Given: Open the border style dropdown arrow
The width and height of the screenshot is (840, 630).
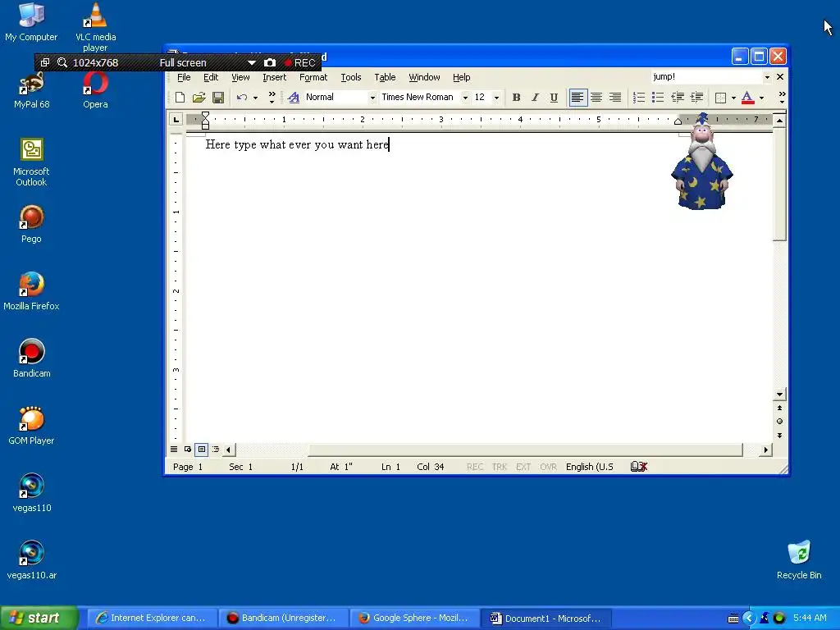Looking at the screenshot, I should [733, 98].
